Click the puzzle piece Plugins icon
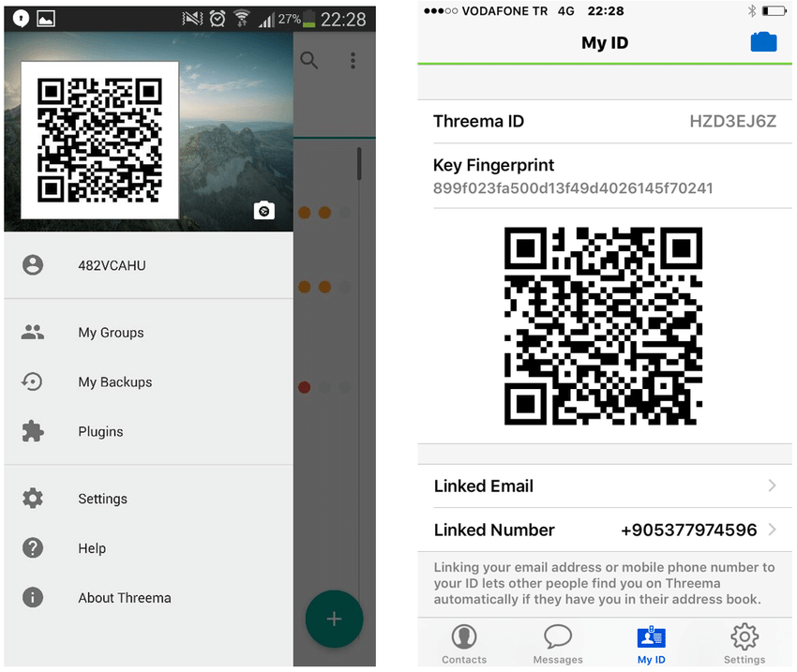 (x=33, y=431)
